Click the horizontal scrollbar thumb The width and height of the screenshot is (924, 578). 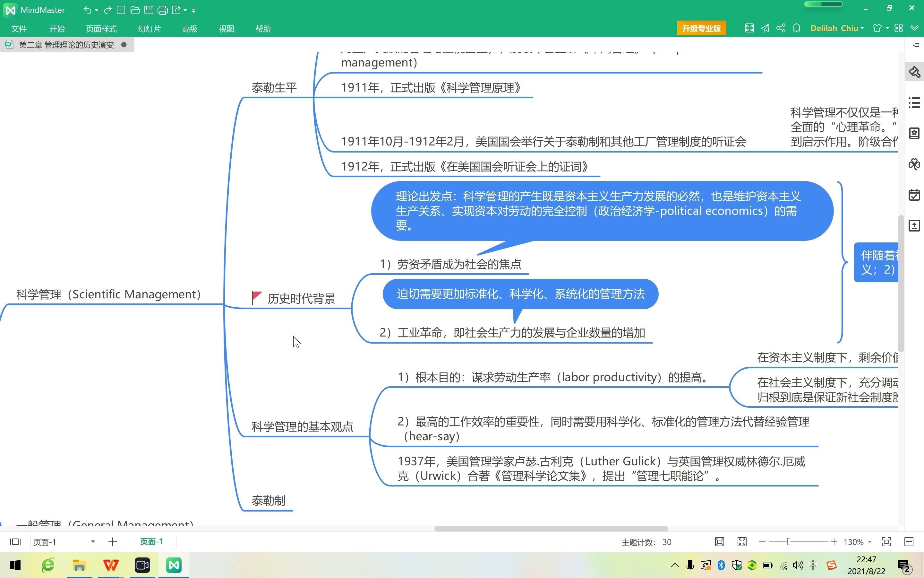coord(551,528)
